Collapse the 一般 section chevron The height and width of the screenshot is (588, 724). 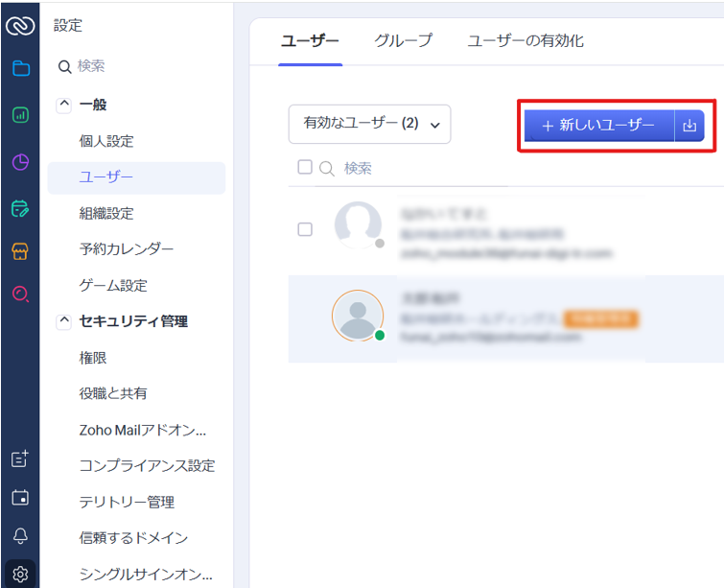tap(63, 105)
